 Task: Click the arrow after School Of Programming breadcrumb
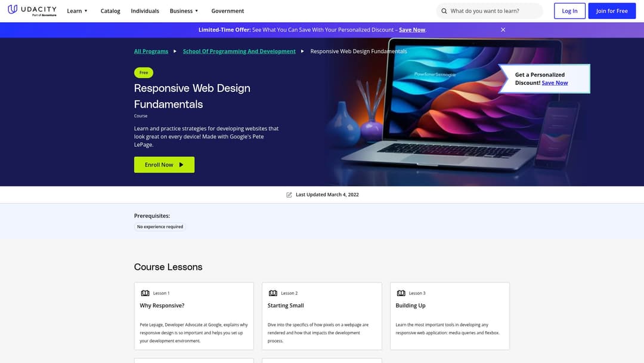[302, 51]
